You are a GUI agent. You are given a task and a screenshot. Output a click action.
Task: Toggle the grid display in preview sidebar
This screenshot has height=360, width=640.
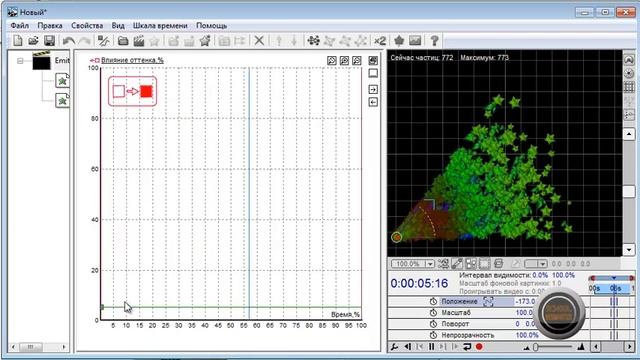[x=629, y=87]
